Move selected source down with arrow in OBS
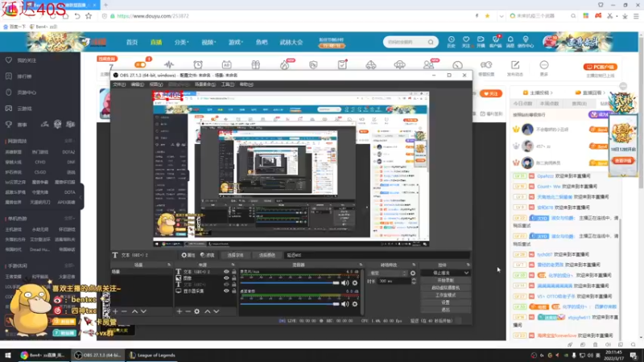 [217, 311]
